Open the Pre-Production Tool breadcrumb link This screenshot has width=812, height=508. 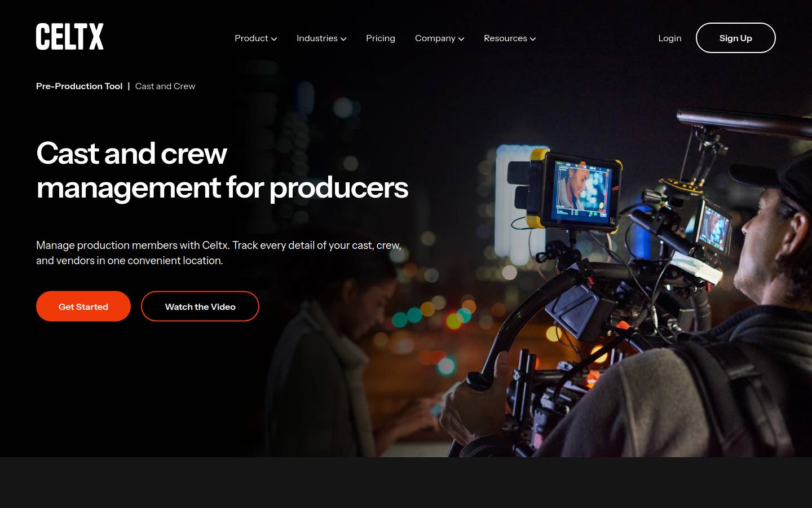79,86
